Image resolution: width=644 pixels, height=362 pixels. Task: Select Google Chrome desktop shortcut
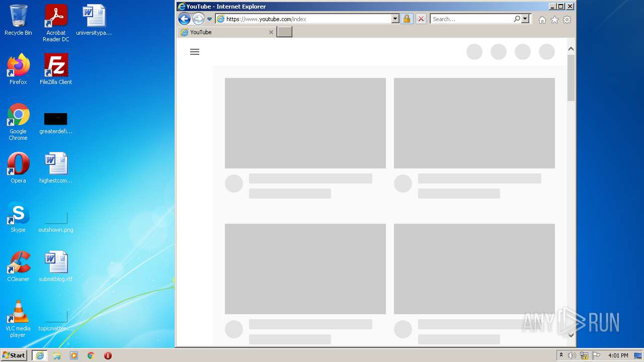coord(18,122)
